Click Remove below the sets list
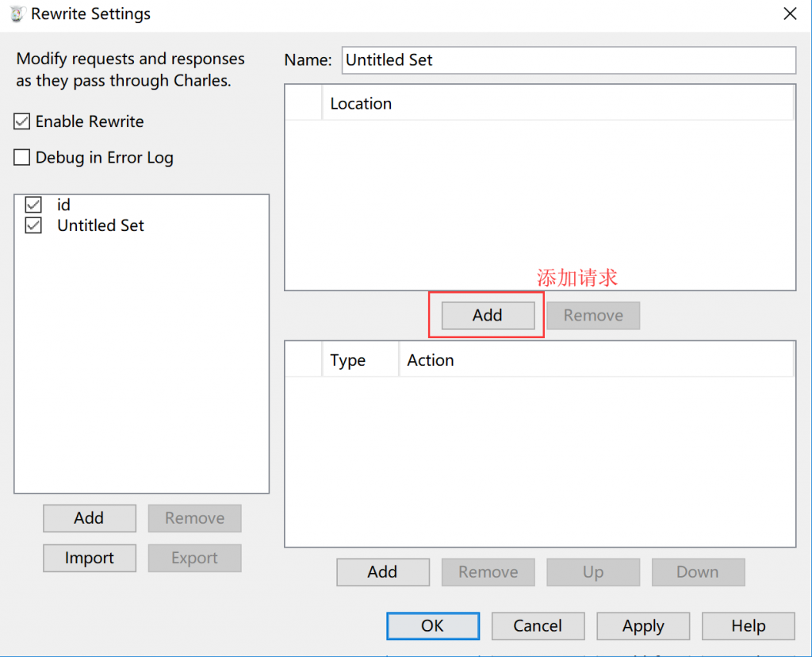812x657 pixels. pyautogui.click(x=195, y=518)
